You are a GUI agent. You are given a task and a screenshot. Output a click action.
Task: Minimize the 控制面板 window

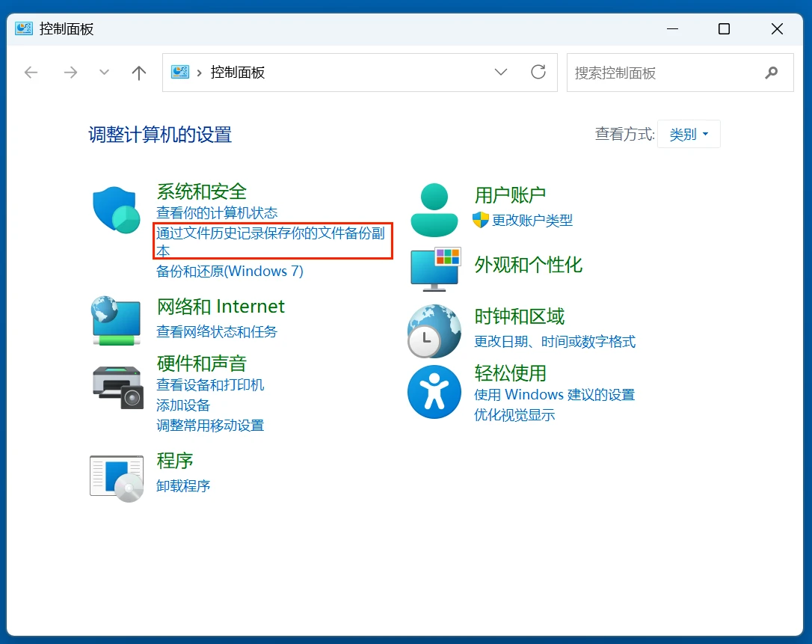click(x=672, y=29)
